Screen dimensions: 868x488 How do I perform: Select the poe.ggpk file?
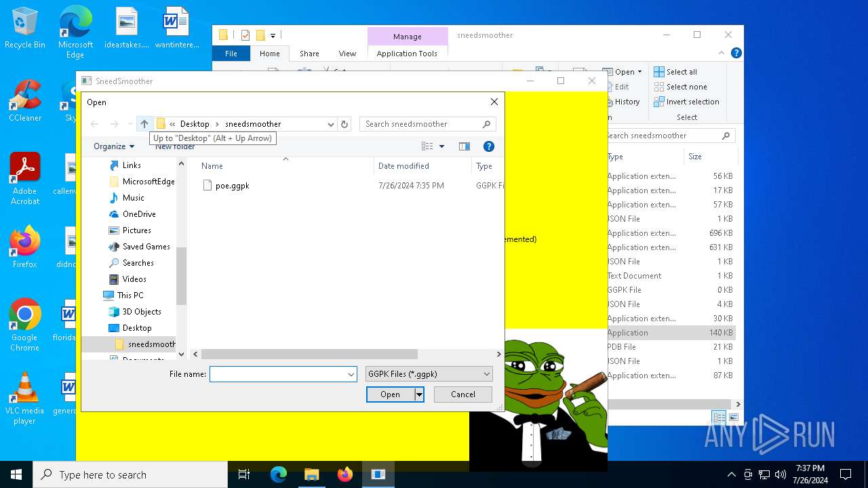(233, 186)
